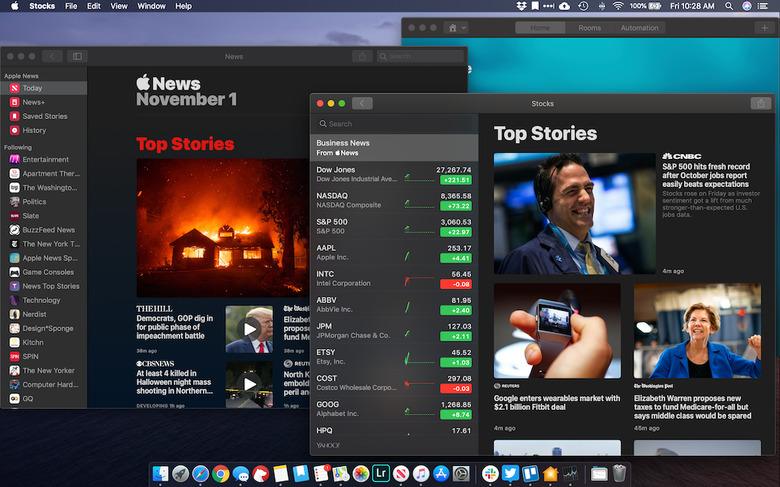Select the NASDAQ Composite row in Stocks
The image size is (780, 487).
[394, 200]
